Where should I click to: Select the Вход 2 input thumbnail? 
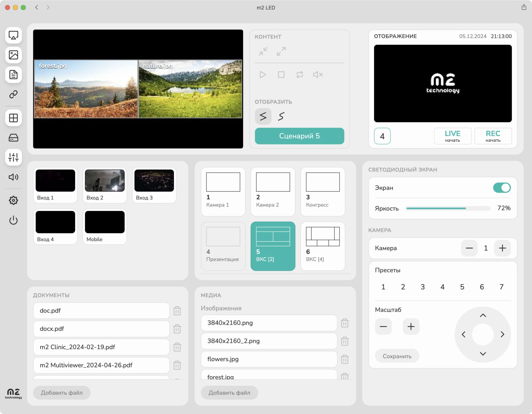tap(105, 185)
